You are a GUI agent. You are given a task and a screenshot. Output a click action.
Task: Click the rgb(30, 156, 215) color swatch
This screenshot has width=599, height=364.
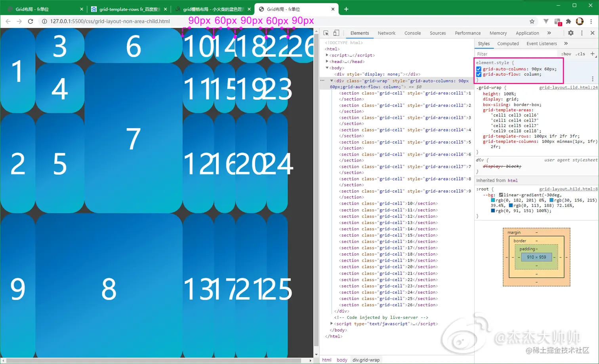[x=551, y=200]
